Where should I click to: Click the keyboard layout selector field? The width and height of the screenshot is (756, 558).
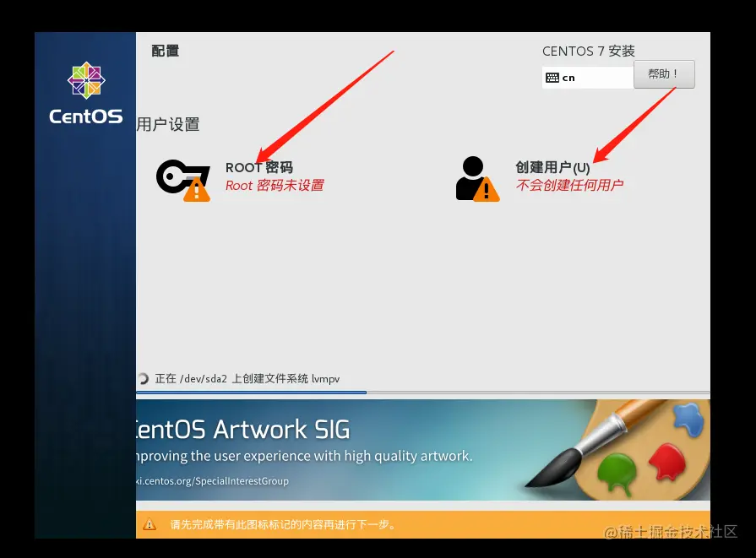tap(587, 78)
